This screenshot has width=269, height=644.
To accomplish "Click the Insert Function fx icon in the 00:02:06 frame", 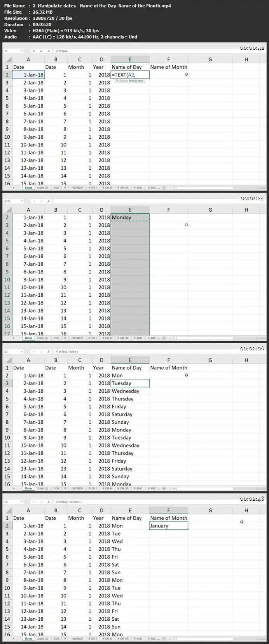I will (48, 352).
